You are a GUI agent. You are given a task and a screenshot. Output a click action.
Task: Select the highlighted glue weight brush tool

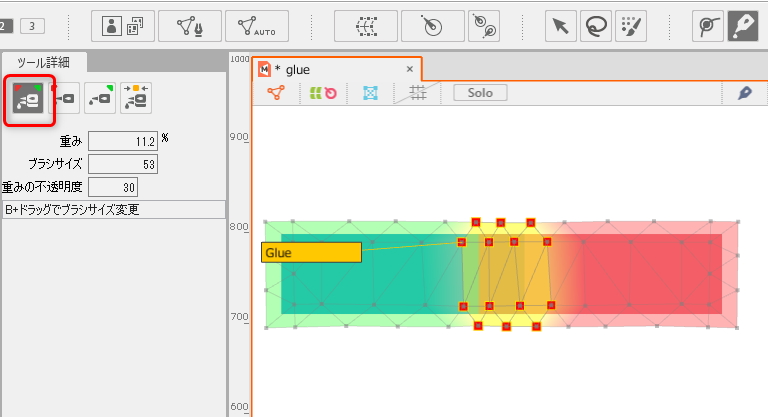(29, 99)
